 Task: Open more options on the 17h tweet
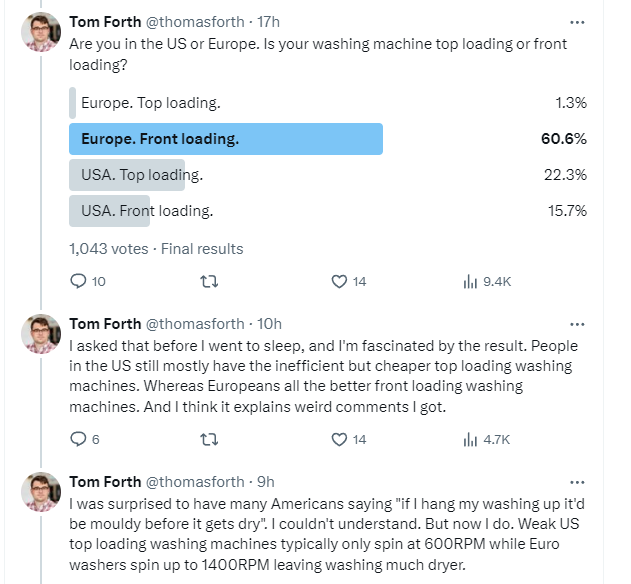(x=577, y=22)
